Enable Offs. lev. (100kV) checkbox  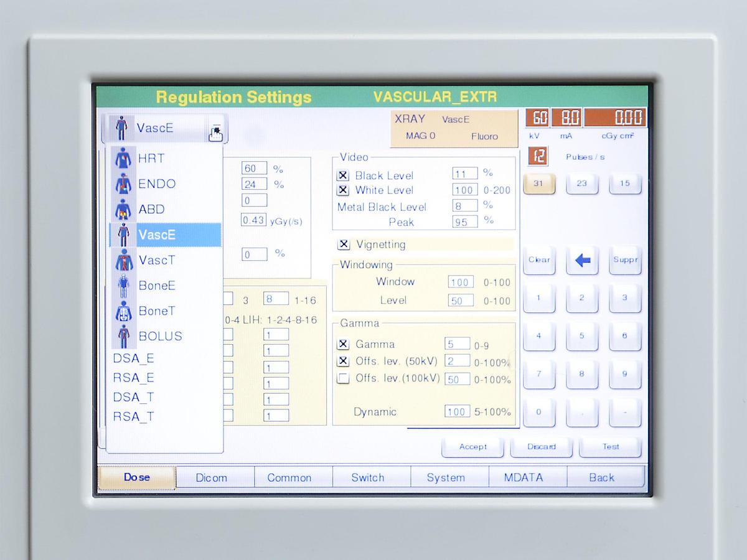[343, 379]
